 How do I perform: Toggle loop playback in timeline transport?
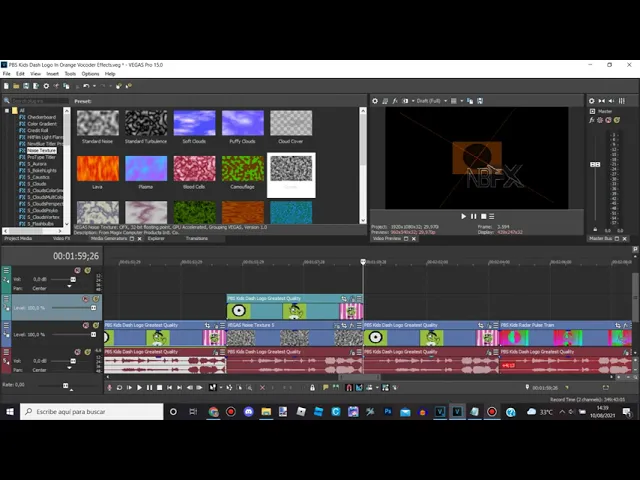(x=119, y=388)
